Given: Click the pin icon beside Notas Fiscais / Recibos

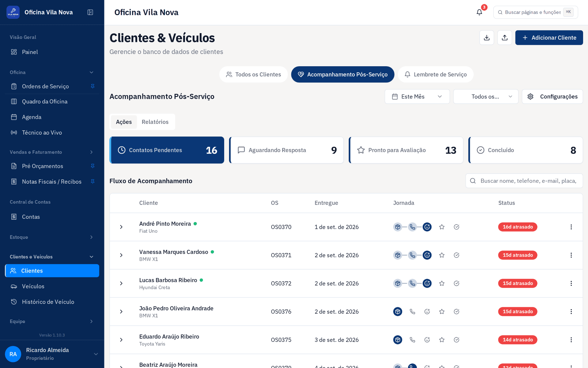Looking at the screenshot, I should [92, 182].
